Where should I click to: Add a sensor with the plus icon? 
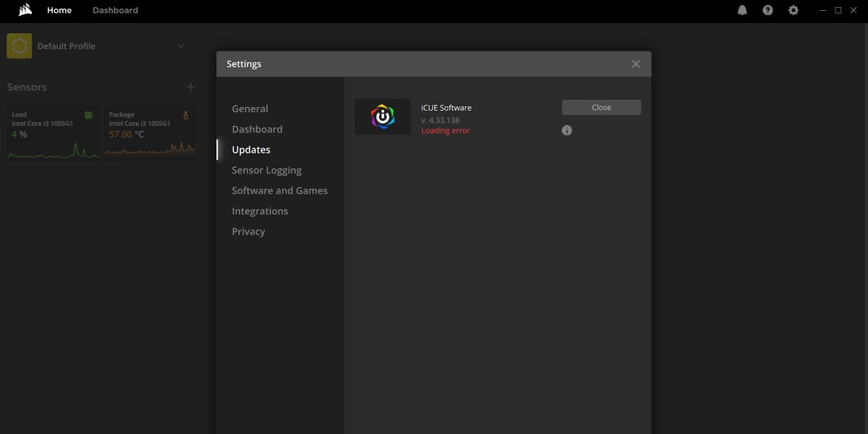190,86
